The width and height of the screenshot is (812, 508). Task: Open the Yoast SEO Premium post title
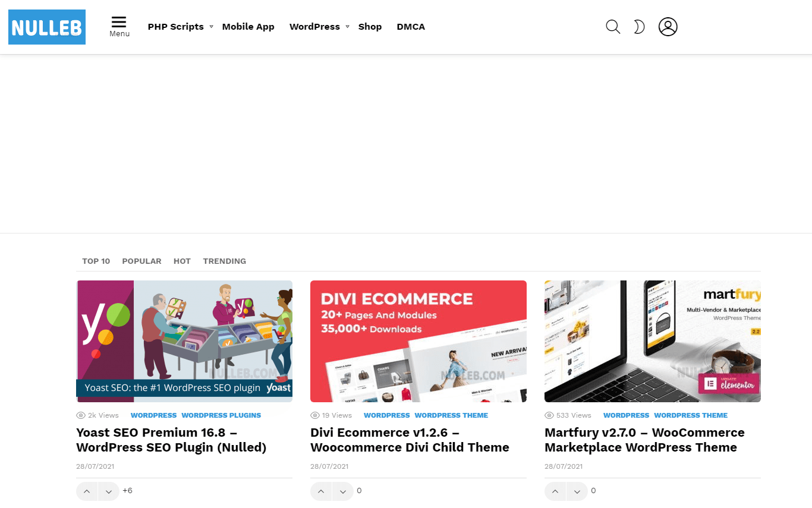click(171, 440)
